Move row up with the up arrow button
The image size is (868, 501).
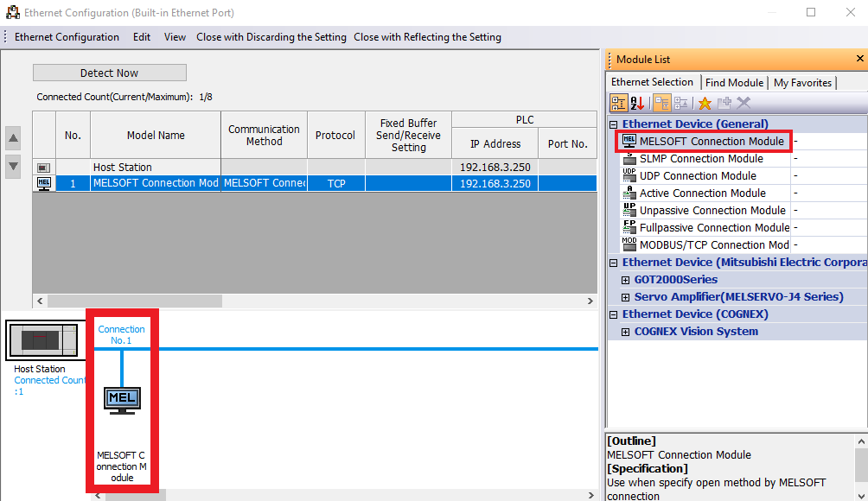[x=13, y=138]
